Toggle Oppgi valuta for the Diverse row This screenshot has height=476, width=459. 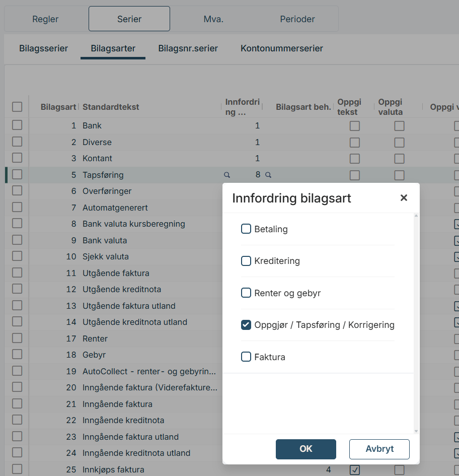[399, 142]
